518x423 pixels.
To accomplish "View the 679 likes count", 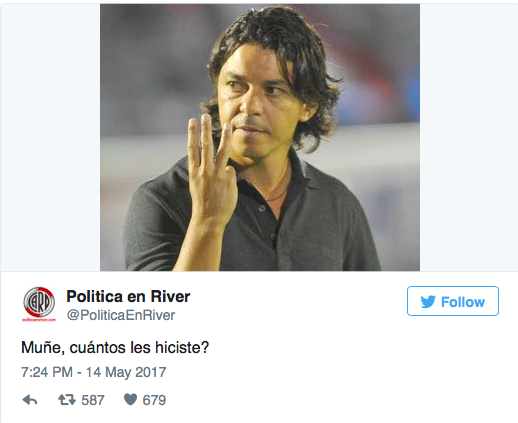I will (x=154, y=400).
